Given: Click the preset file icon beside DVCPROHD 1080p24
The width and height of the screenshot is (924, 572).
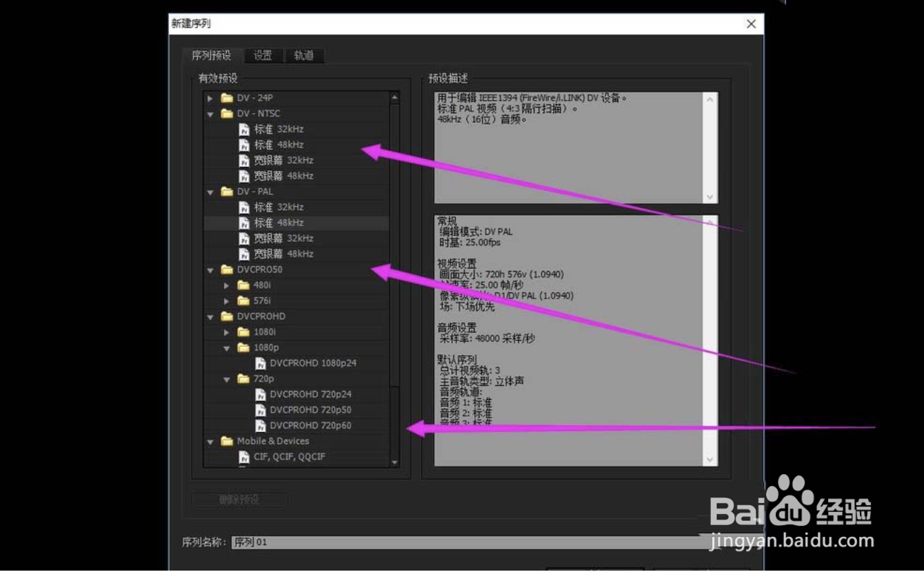Looking at the screenshot, I should click(260, 363).
